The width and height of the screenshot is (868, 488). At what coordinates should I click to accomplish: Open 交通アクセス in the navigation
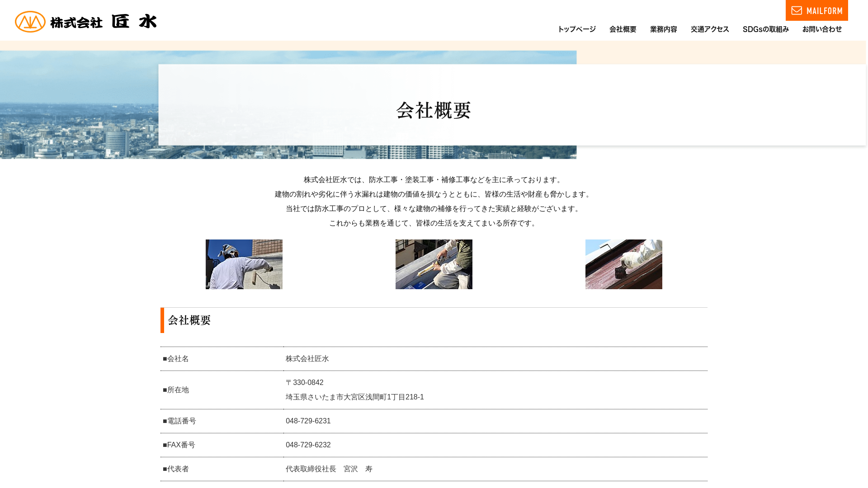pos(710,29)
